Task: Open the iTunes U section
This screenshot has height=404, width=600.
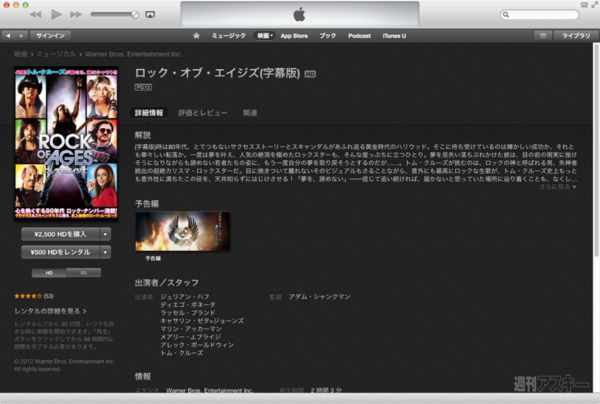Action: (x=394, y=36)
